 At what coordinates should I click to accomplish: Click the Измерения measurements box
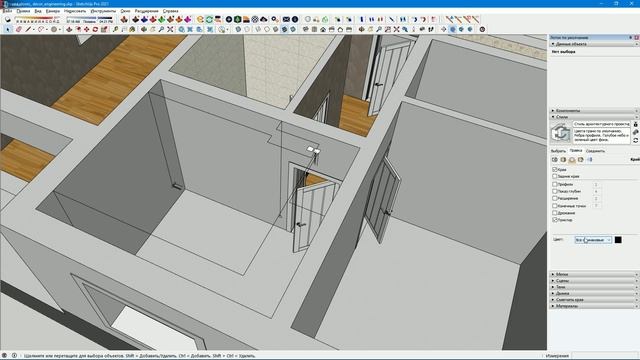(x=605, y=356)
